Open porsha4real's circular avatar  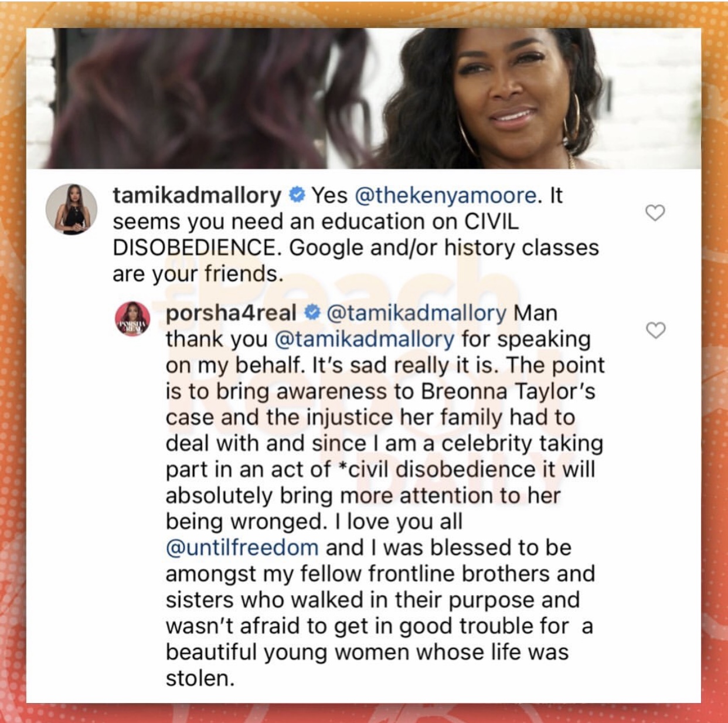[132, 320]
